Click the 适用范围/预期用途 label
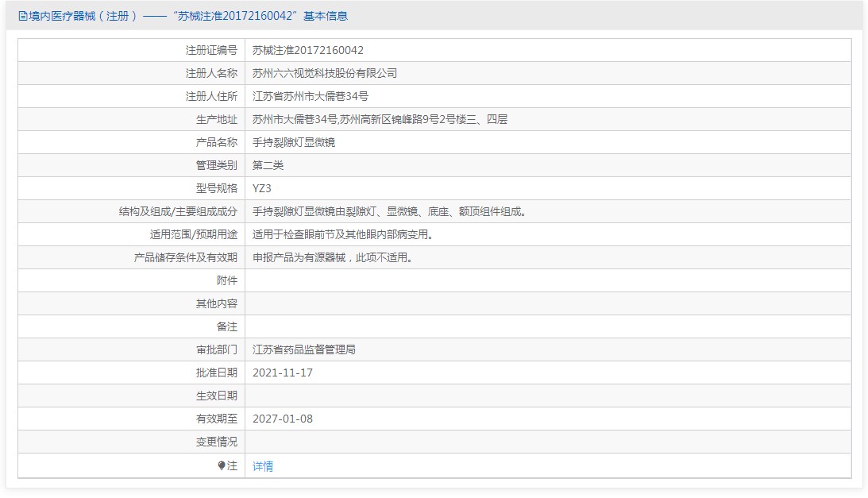This screenshot has height=498, width=868. coord(194,234)
